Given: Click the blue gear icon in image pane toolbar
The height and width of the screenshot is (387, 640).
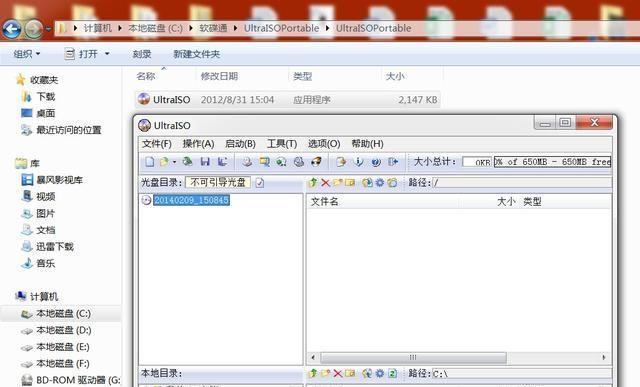Looking at the screenshot, I should coord(380,183).
